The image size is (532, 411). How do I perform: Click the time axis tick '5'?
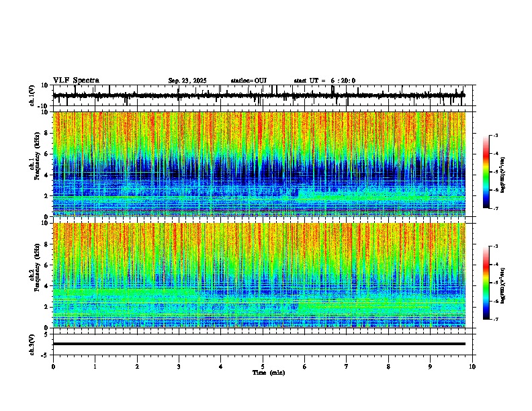tap(263, 367)
